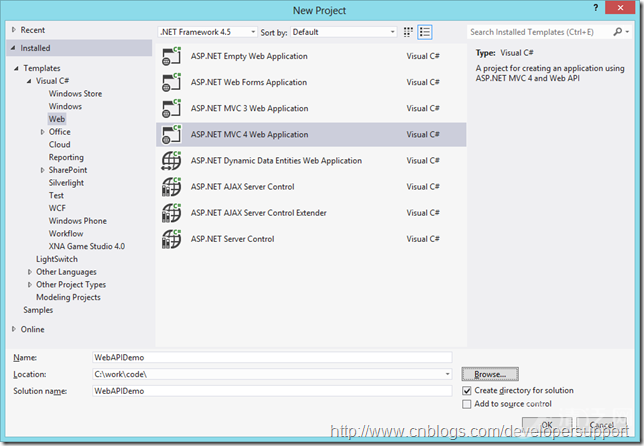This screenshot has width=644, height=446.
Task: Click the Browse... button
Action: point(489,373)
